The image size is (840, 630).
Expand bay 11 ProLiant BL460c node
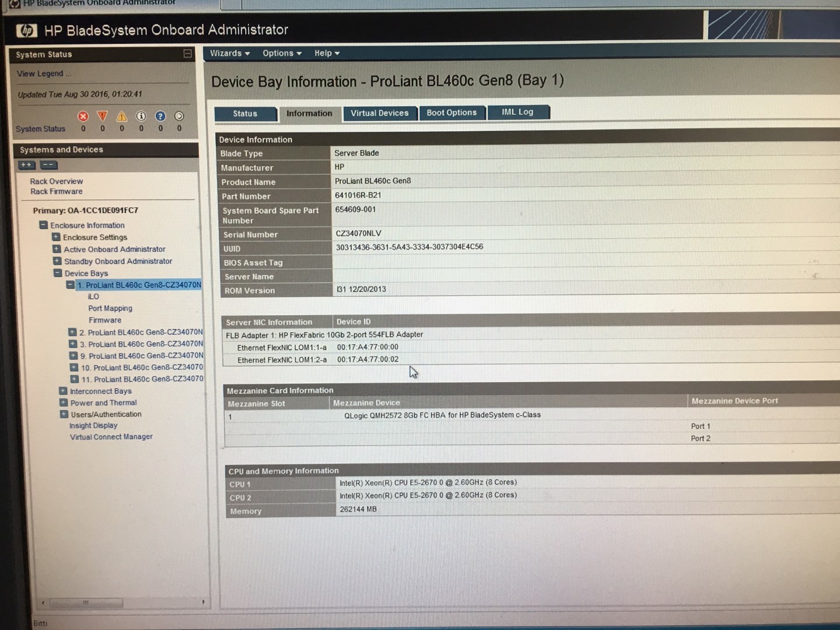point(75,379)
